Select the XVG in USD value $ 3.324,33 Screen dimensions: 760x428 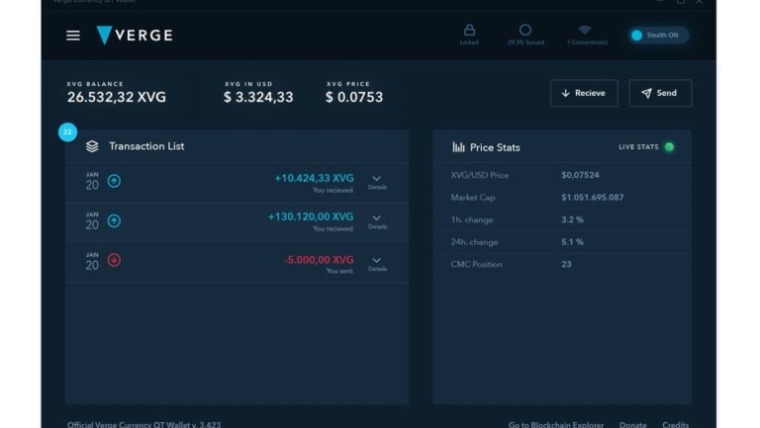coord(258,97)
